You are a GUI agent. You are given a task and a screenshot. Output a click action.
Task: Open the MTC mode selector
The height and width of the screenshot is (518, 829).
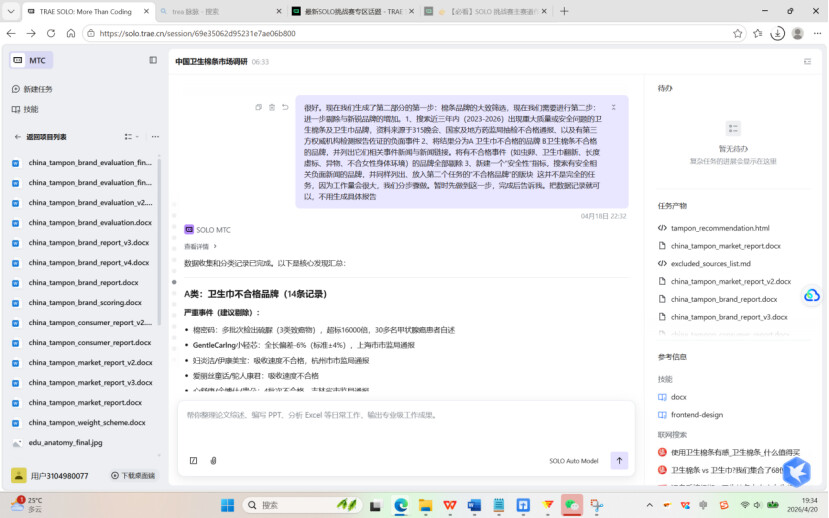(29, 60)
